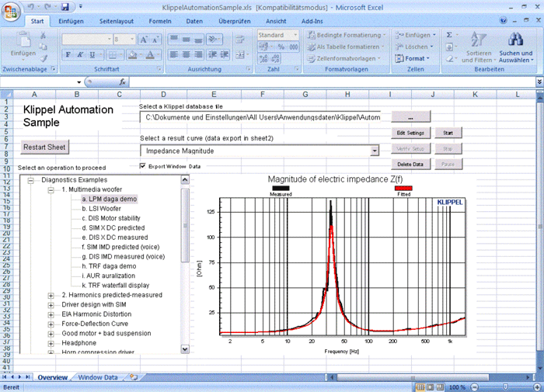
Task: Expand the Driver design with SIM node
Action: coord(51,305)
